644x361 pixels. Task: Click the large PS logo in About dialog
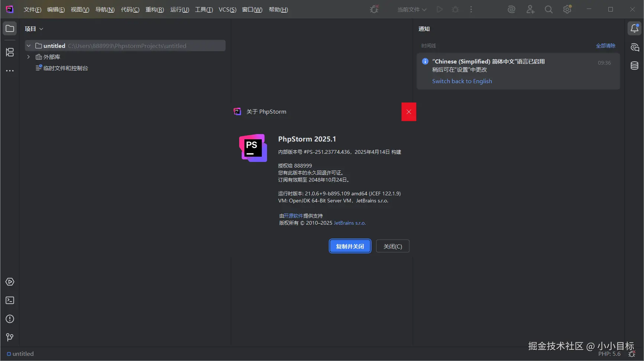[253, 148]
